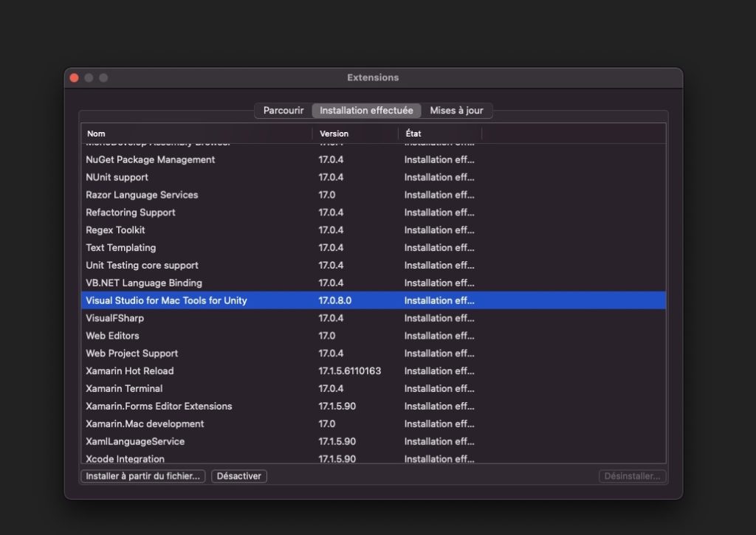Select Xamarin.Forms Editor Extensions entry
The width and height of the screenshot is (756, 535).
pos(159,407)
